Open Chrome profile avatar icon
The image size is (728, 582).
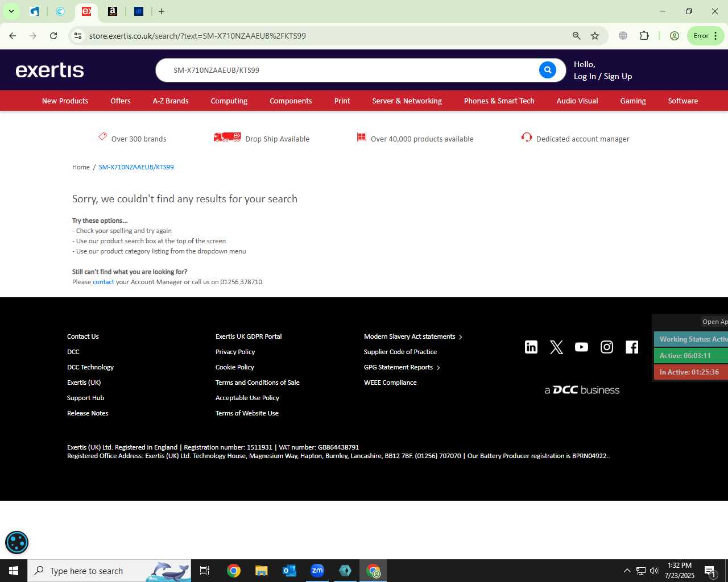tap(675, 36)
